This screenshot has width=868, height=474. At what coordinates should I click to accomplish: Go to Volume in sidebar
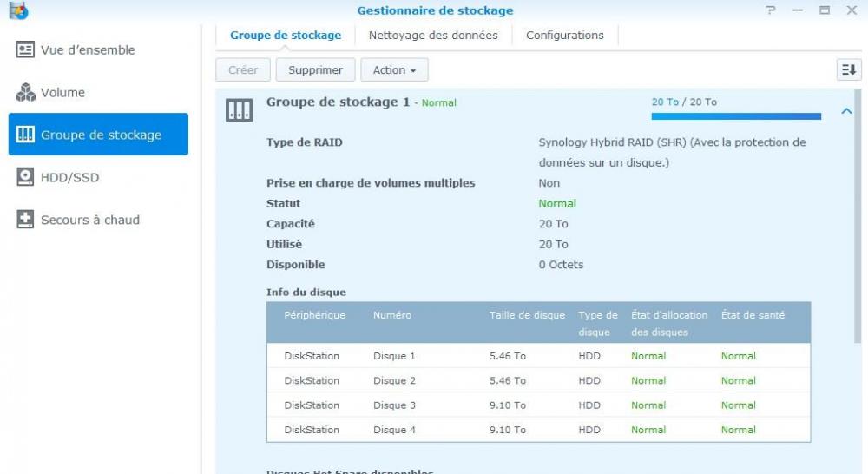tap(99, 93)
